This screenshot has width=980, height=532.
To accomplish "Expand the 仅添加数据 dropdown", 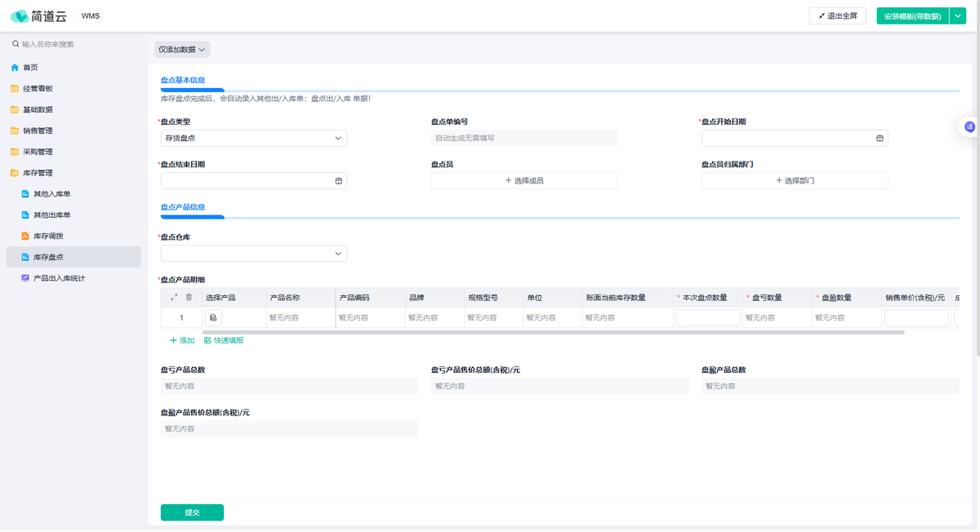I will 182,50.
